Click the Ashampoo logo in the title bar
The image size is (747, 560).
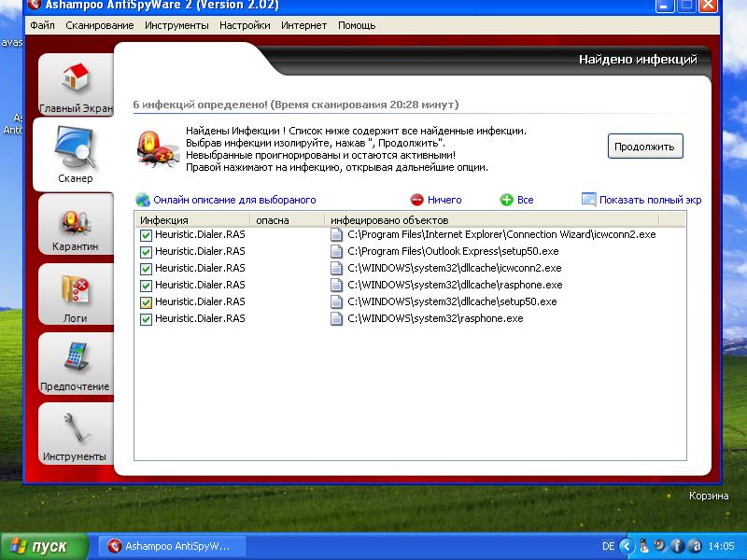(35, 6)
